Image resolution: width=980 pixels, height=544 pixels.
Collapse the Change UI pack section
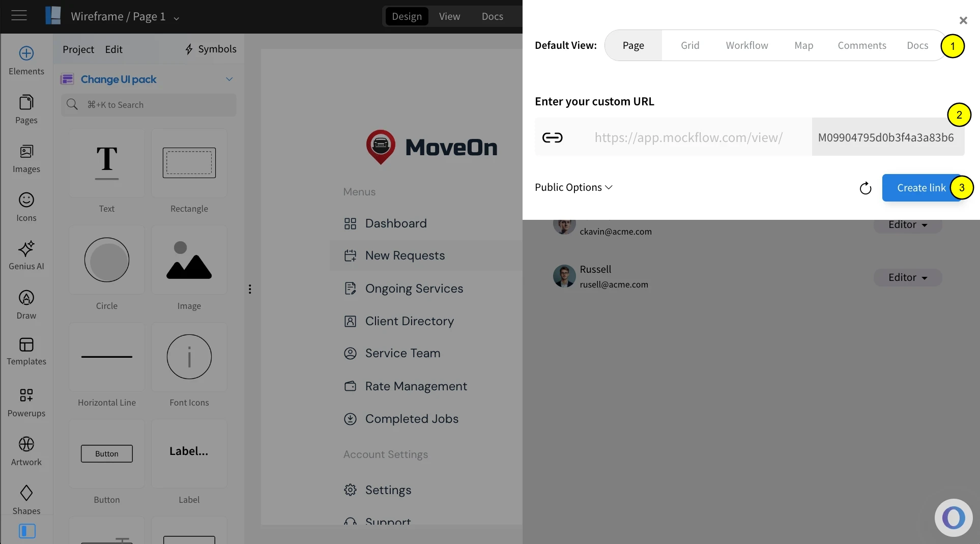[x=229, y=79]
